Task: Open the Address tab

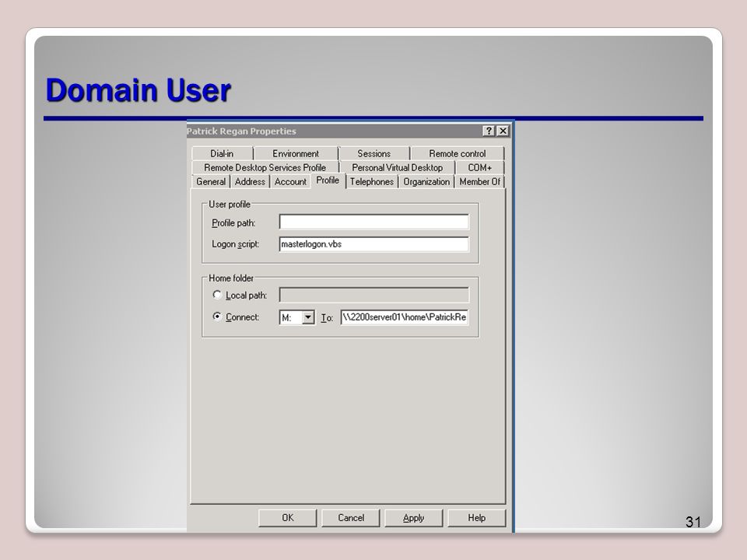Action: click(x=250, y=181)
